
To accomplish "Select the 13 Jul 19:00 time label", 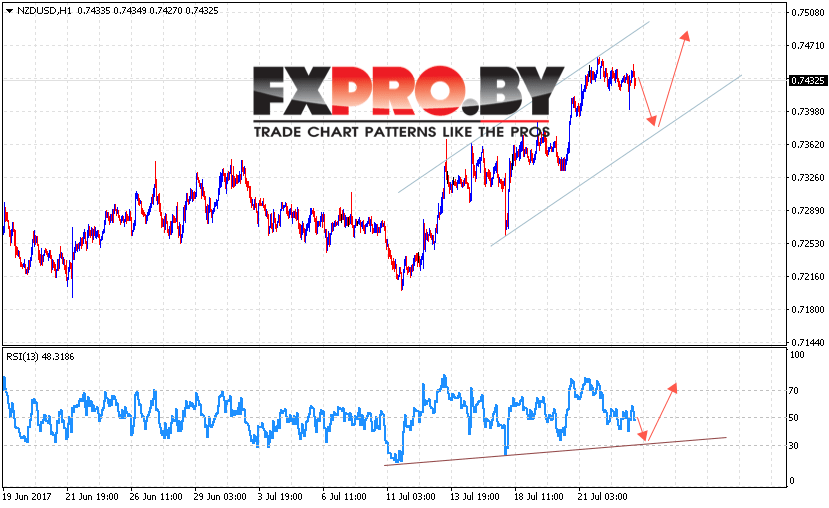I will tap(475, 496).
